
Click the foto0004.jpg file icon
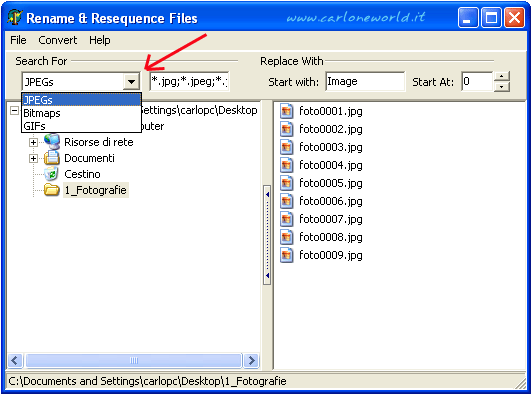click(x=286, y=165)
